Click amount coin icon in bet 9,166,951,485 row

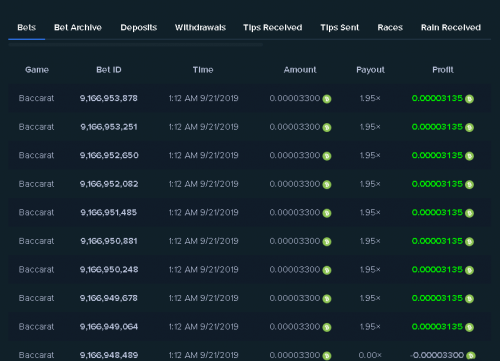pos(327,213)
